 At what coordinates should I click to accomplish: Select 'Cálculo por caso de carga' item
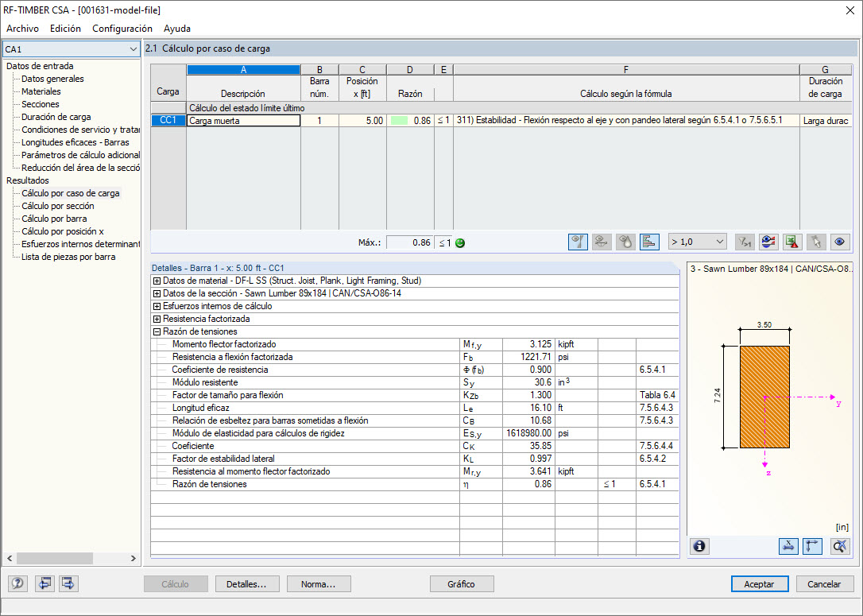coord(71,193)
